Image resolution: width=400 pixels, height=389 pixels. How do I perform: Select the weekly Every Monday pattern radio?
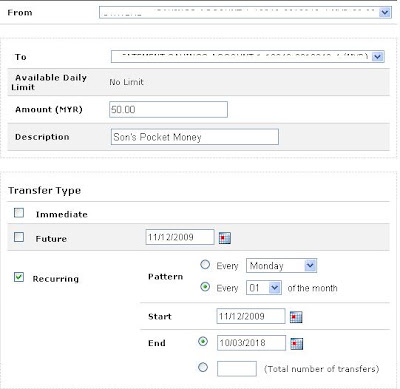(205, 265)
